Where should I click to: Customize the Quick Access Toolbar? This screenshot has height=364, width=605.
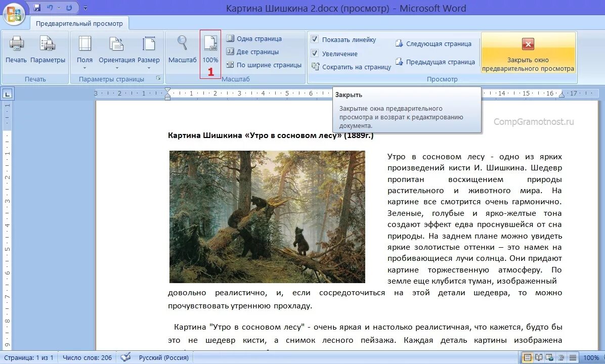coord(85,8)
